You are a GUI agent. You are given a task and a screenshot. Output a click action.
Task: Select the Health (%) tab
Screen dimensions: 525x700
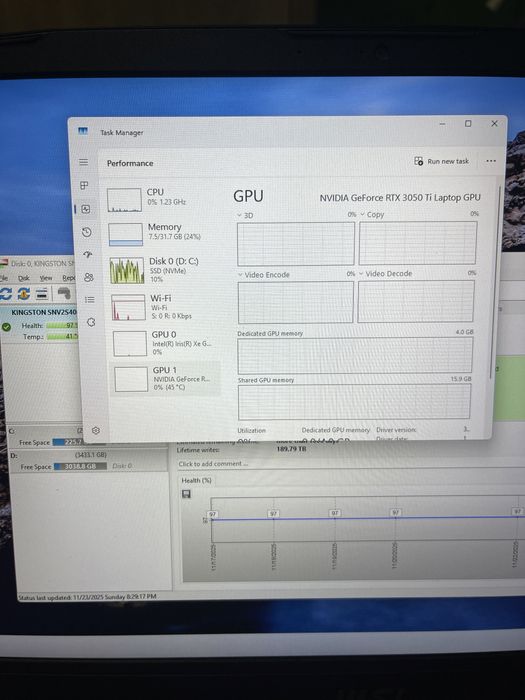click(196, 480)
